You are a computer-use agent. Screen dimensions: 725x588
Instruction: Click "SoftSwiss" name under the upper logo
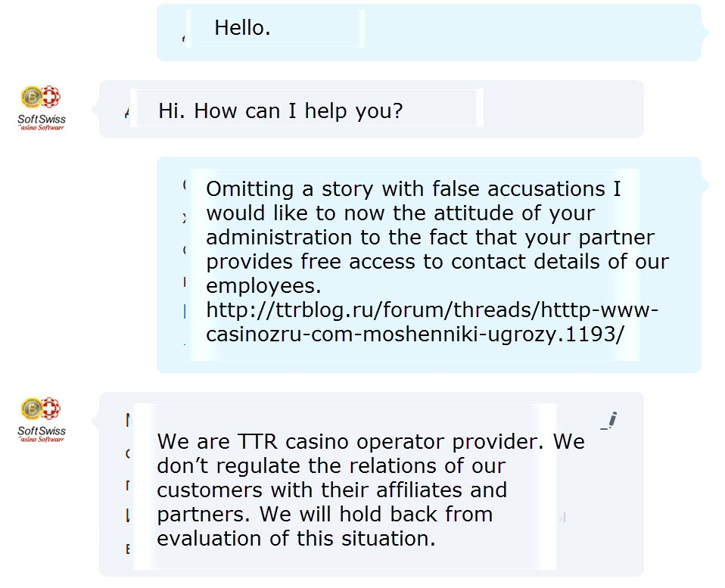[x=42, y=119]
